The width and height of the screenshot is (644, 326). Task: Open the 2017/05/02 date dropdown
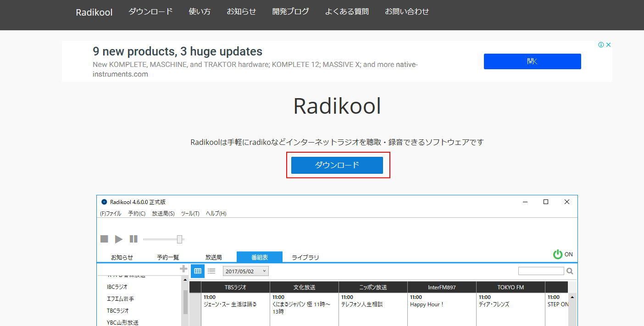point(246,271)
